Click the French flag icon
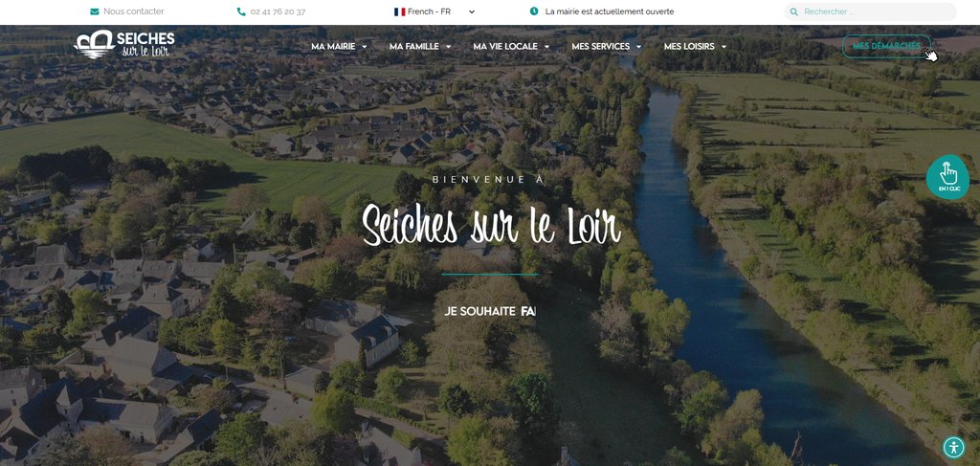This screenshot has height=466, width=980. coord(399,11)
